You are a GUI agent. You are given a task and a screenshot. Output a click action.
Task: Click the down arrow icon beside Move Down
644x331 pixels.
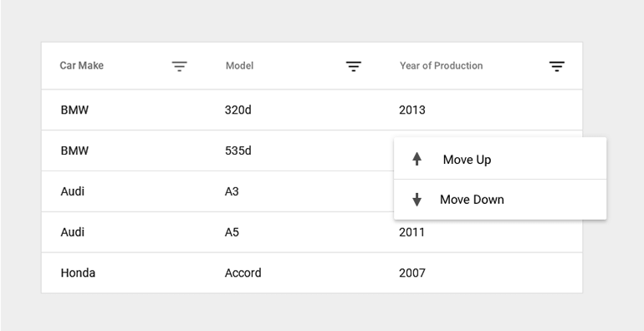coord(417,200)
